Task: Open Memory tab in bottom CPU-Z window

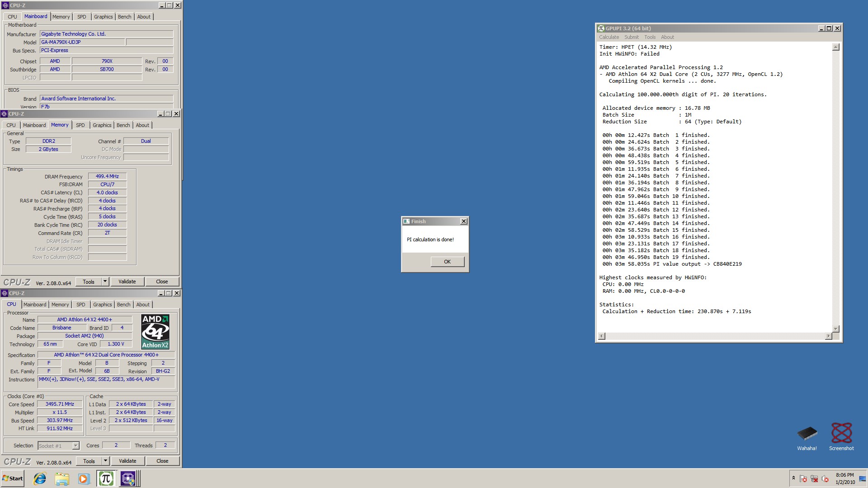Action: point(60,305)
